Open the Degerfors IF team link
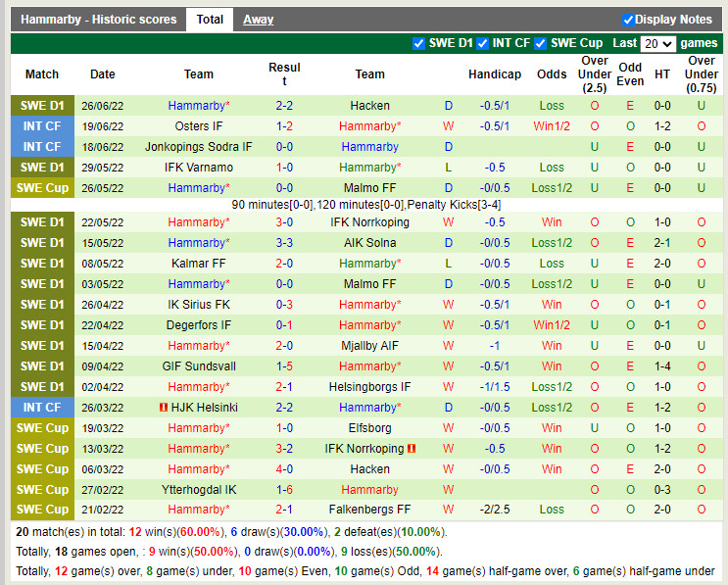The image size is (728, 585). pyautogui.click(x=199, y=325)
